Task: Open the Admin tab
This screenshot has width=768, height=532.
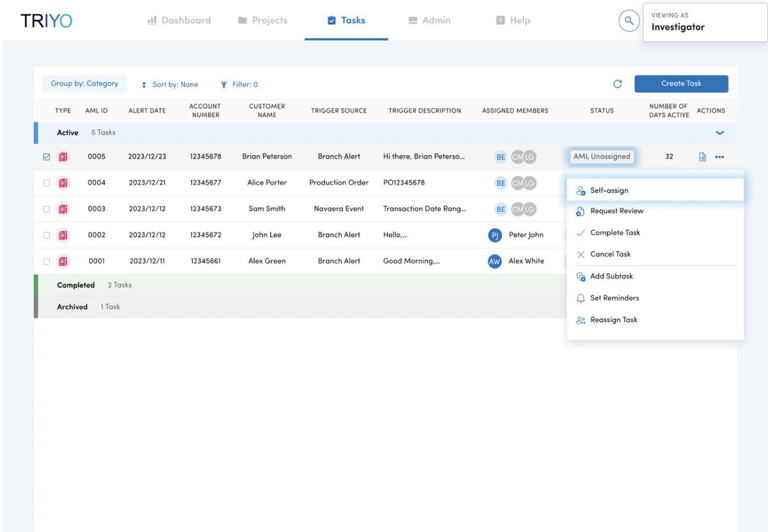Action: point(429,20)
